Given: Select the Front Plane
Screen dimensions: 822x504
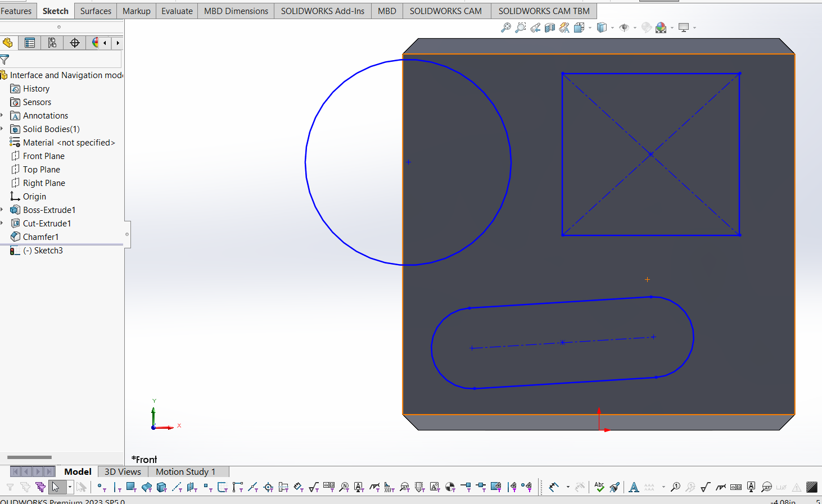Looking at the screenshot, I should 38,156.
